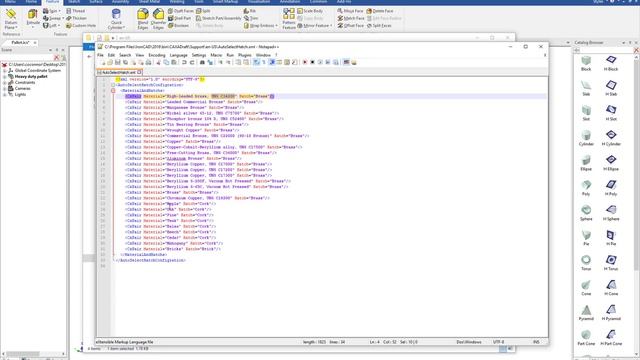This screenshot has height=360, width=640.
Task: Click the Pattern Feature tool
Action: tap(289, 19)
